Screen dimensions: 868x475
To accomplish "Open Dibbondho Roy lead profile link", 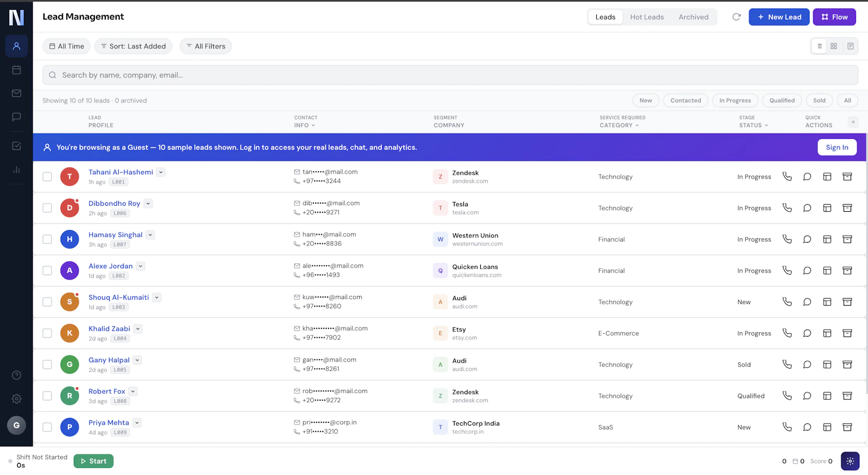I will [114, 204].
